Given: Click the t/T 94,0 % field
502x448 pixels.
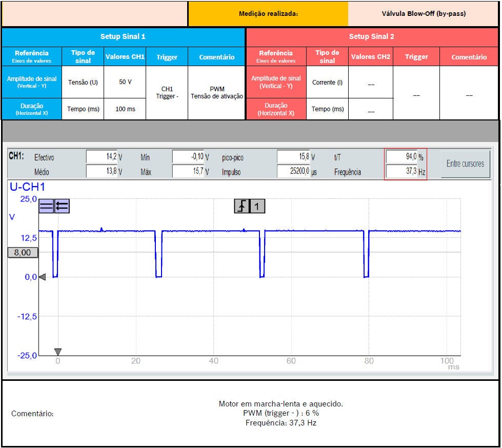Looking at the screenshot, I should (401, 157).
